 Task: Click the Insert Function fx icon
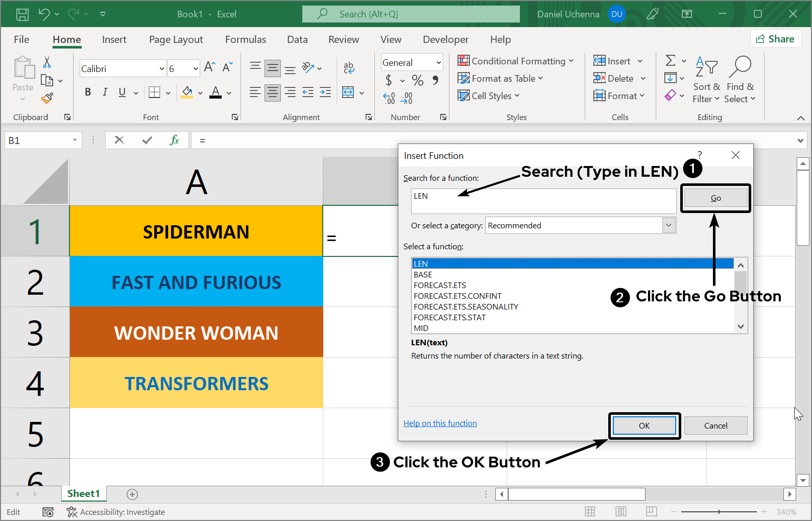pyautogui.click(x=174, y=140)
